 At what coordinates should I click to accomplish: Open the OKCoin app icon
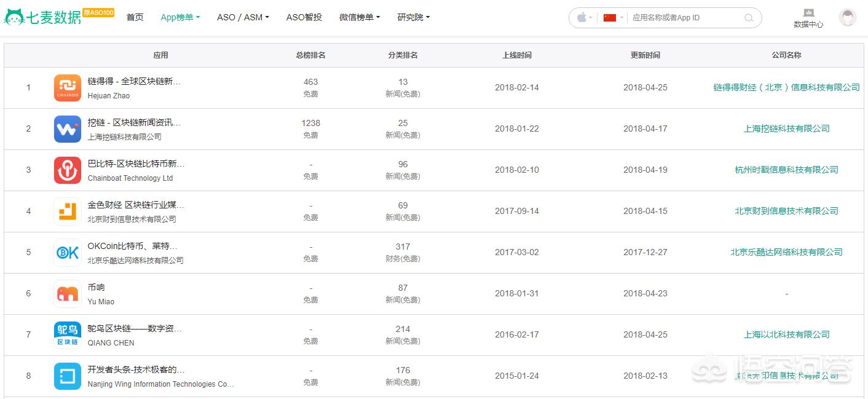(68, 253)
